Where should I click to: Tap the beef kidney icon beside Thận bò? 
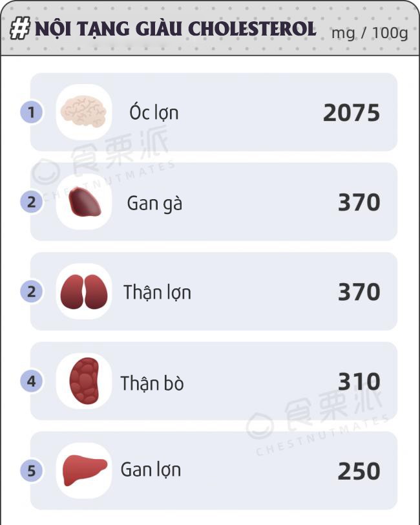tap(83, 381)
